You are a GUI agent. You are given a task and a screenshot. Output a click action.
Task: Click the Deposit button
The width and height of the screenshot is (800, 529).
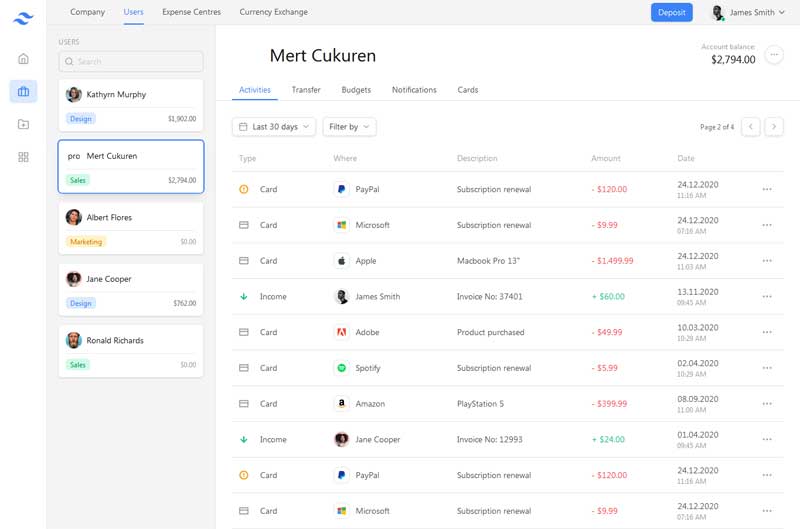click(x=671, y=12)
